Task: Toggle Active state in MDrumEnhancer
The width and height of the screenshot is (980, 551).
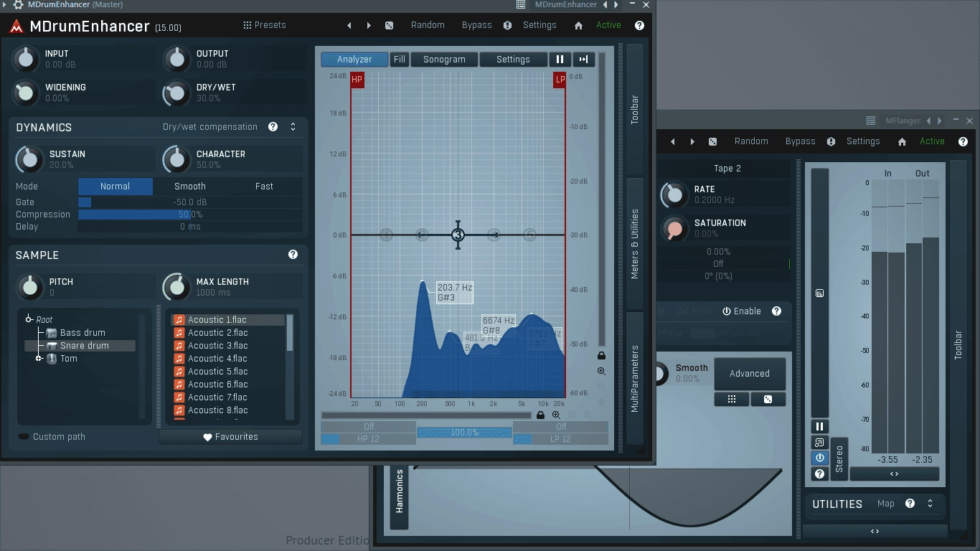Action: click(608, 25)
